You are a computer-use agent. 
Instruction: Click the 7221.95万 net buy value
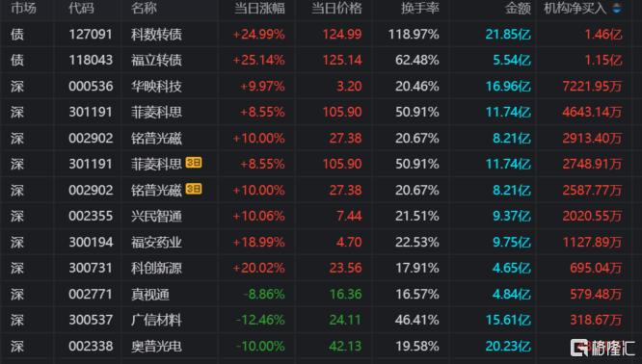592,87
